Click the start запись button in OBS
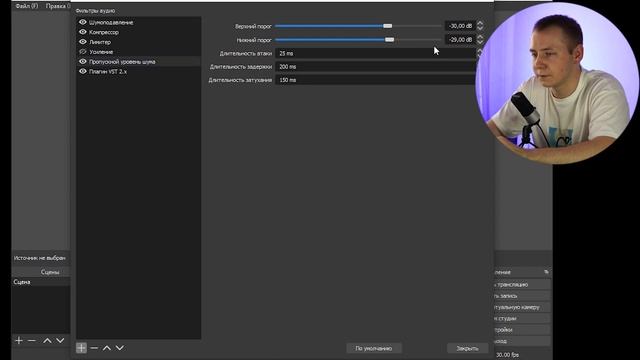Screen dimensions: 640x360 (x=522, y=296)
